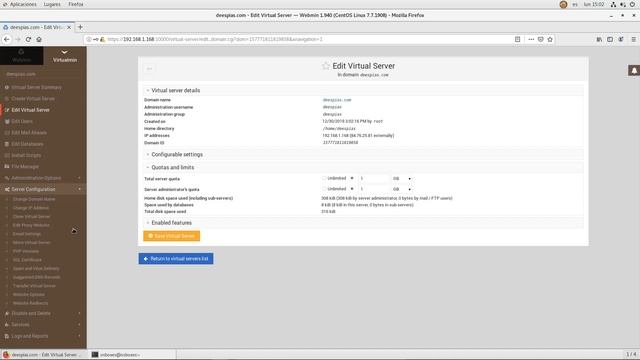Image resolution: width=640 pixels, height=360 pixels.
Task: Click Save Virtual Server button
Action: coord(171,236)
